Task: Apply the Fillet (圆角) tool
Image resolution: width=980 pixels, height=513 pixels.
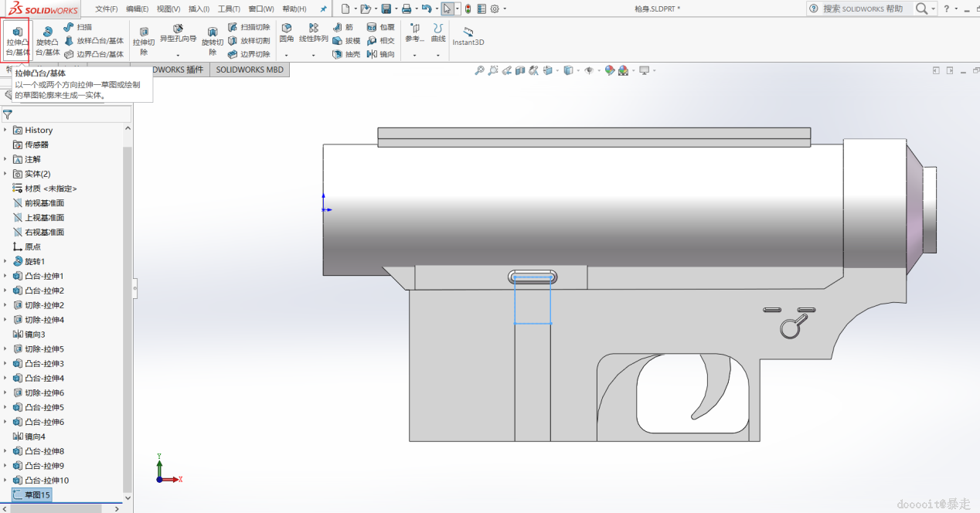Action: point(286,32)
